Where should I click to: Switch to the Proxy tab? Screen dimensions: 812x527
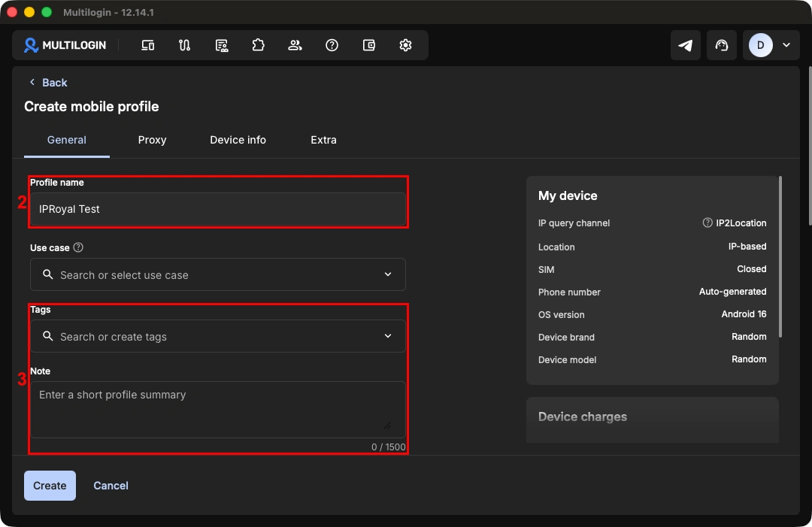point(152,141)
